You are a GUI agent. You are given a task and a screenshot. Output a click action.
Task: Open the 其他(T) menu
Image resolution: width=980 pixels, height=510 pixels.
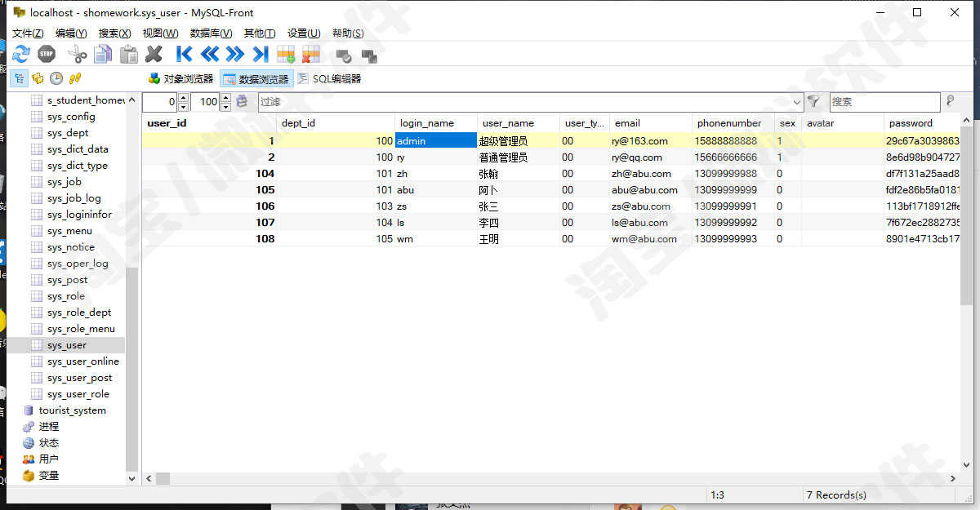[260, 33]
